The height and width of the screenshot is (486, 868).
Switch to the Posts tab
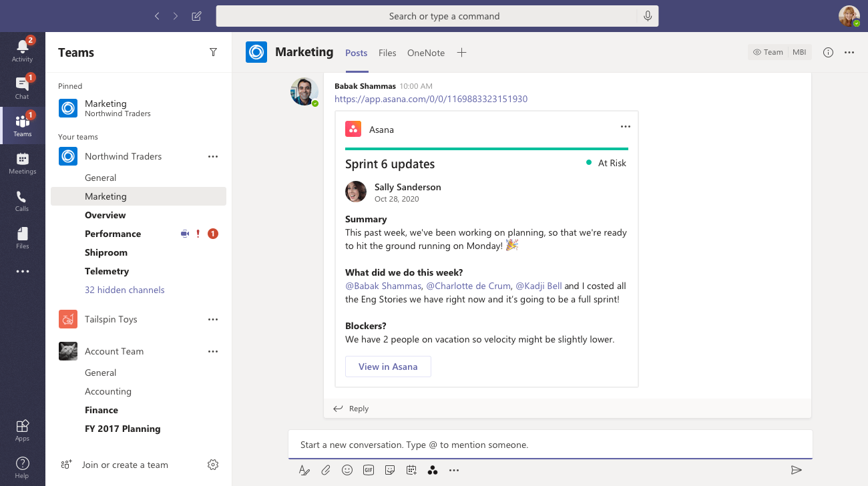click(357, 53)
